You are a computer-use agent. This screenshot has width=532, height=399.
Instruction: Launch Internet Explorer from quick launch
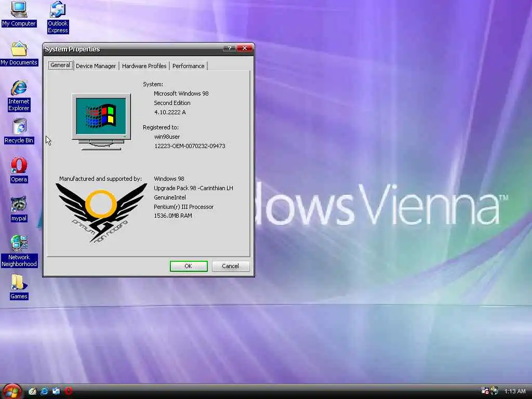tap(44, 391)
